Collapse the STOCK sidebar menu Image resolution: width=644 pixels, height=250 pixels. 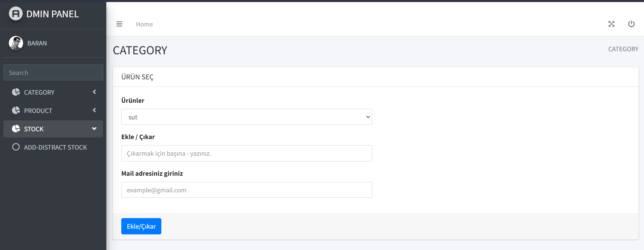point(53,129)
